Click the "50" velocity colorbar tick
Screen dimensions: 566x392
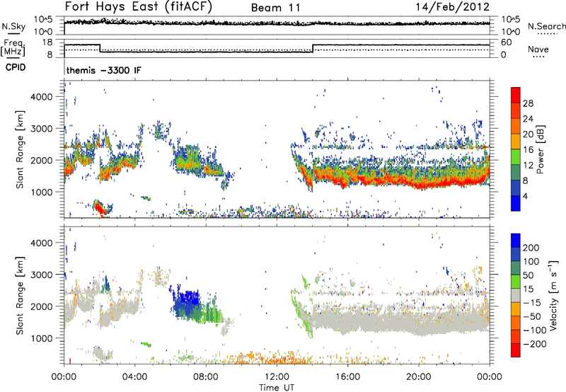528,275
